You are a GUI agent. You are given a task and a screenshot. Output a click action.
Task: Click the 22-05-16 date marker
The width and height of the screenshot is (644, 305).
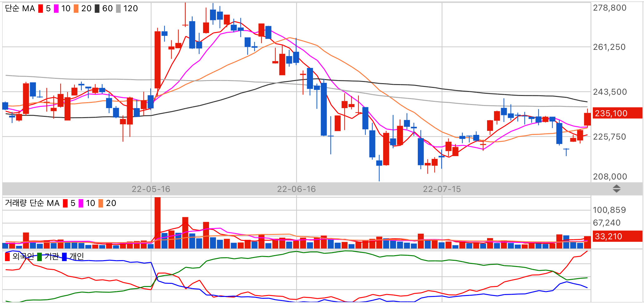[151, 189]
